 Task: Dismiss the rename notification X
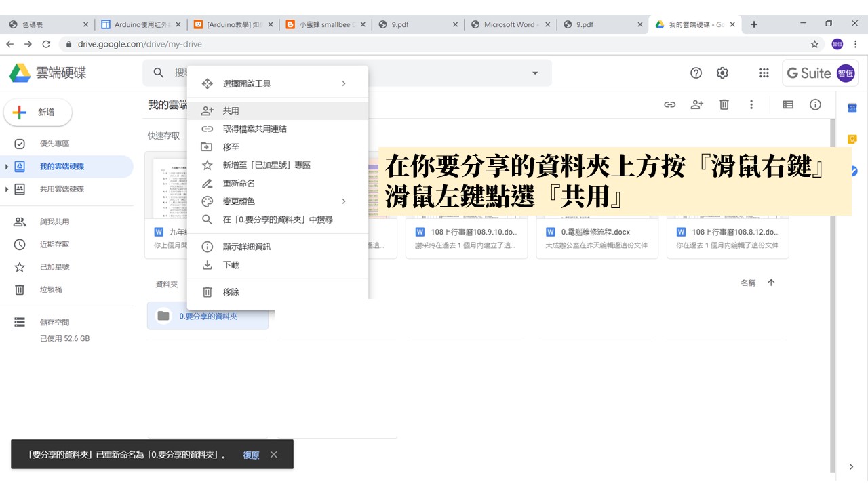click(274, 455)
